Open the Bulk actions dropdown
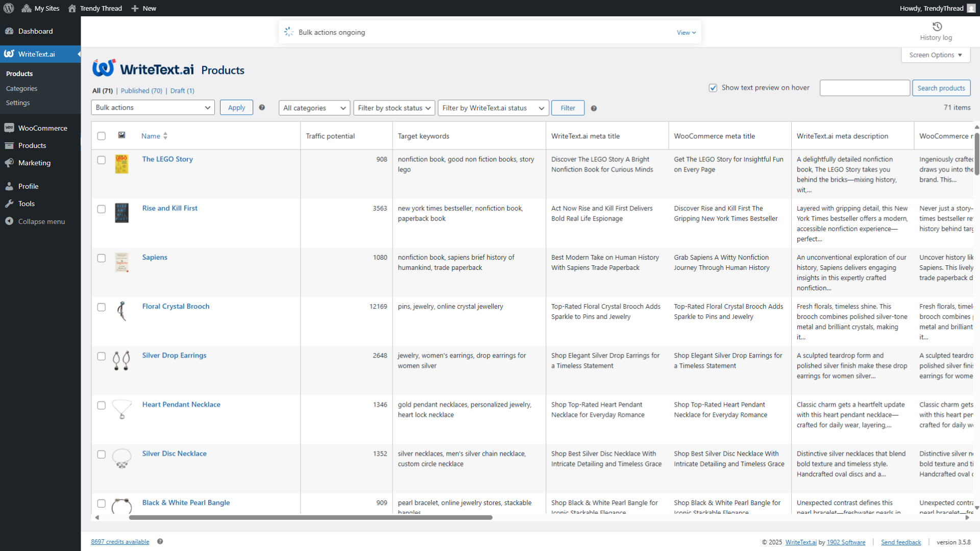 point(153,107)
